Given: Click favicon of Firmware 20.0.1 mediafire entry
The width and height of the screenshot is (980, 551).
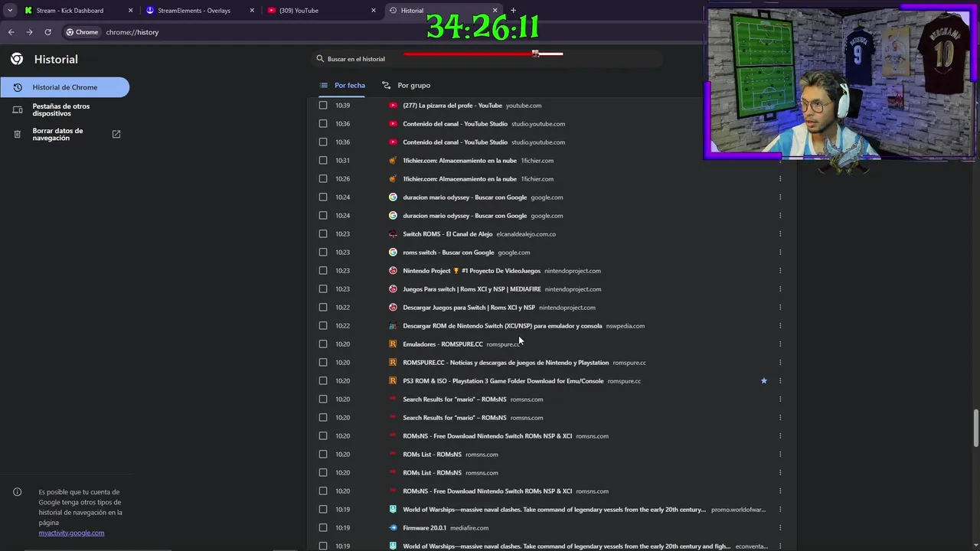Looking at the screenshot, I should tap(393, 528).
